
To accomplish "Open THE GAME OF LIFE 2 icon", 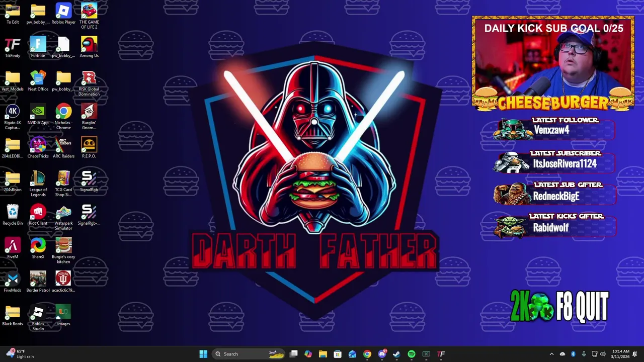I will 89,16.
